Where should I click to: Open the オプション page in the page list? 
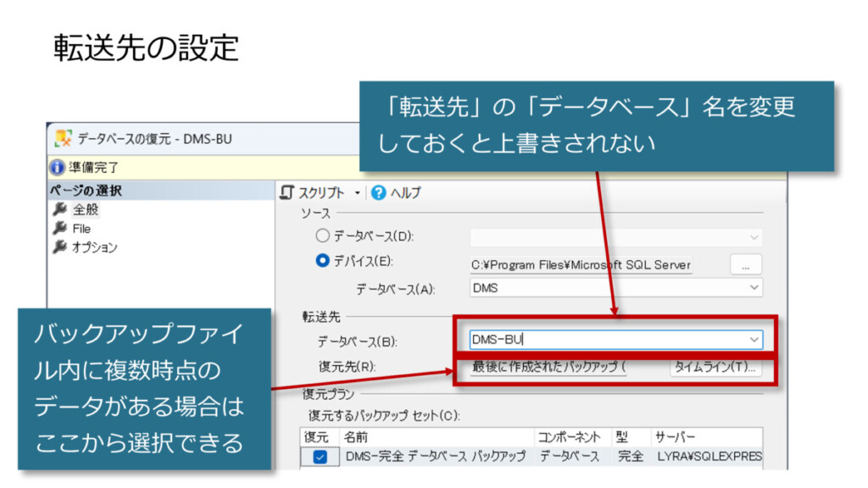94,247
